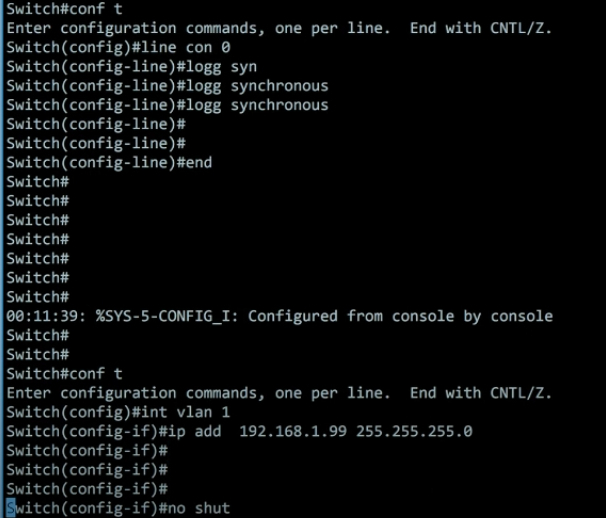Click the IP address 192.168.1.99

coord(293,431)
